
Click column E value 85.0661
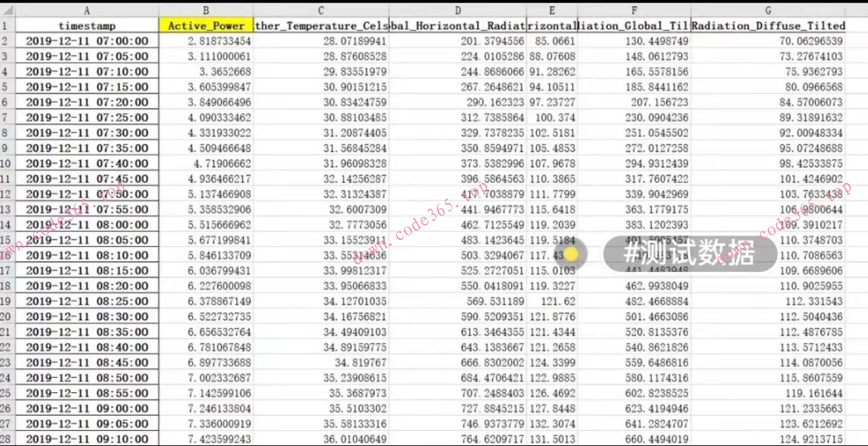tap(552, 41)
